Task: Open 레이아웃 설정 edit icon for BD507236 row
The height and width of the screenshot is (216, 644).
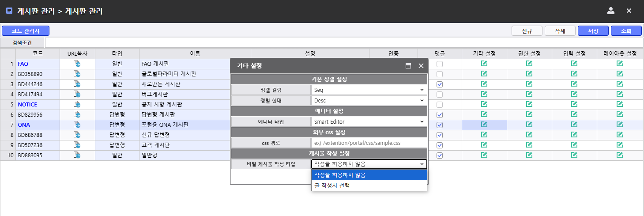Action: [620, 145]
